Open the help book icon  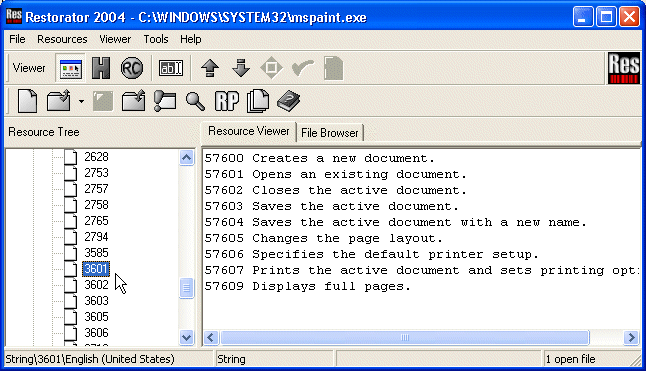[x=288, y=101]
